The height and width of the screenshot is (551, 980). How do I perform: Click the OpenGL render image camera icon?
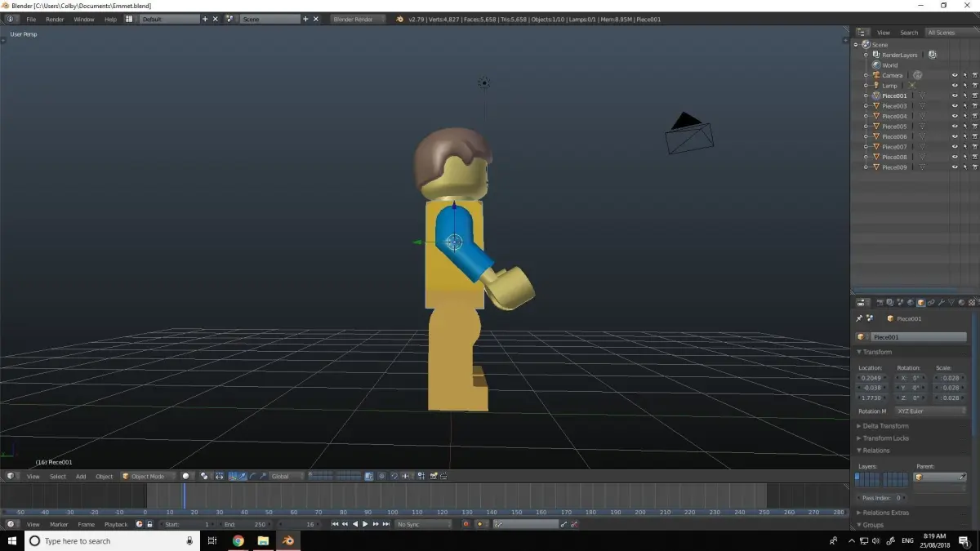coord(434,476)
